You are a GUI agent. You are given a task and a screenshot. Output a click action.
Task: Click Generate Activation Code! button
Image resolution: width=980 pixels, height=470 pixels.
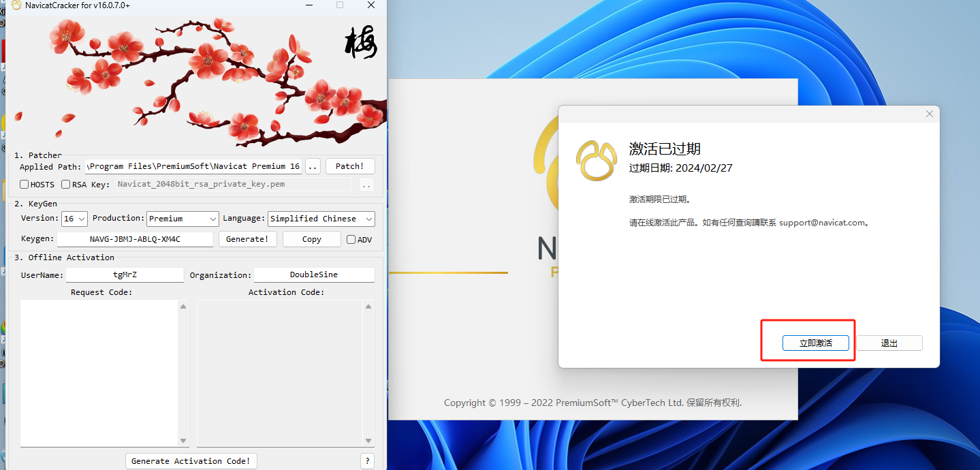pos(191,461)
